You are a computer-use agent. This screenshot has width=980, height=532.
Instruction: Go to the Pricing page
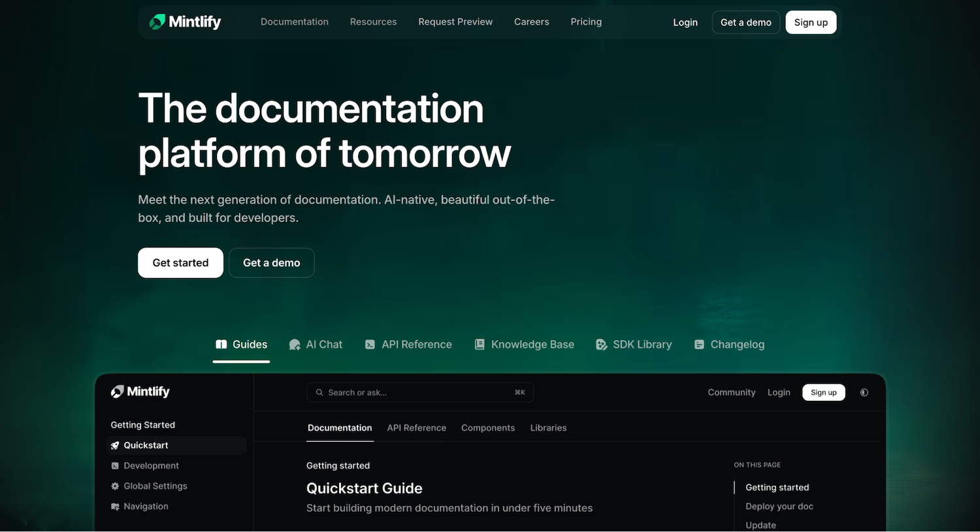[585, 22]
